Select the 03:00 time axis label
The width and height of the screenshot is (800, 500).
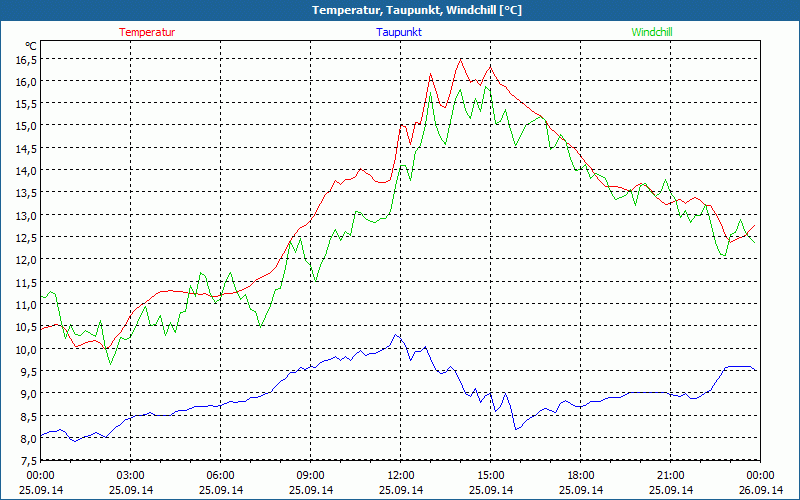point(130,475)
